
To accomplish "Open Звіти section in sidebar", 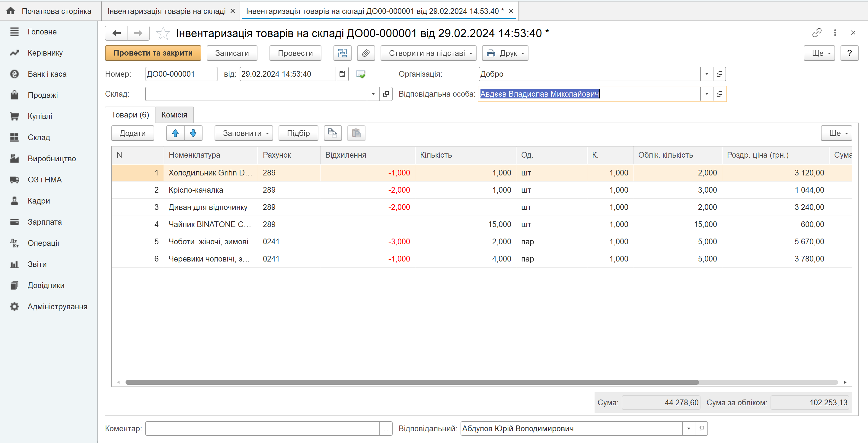I will pos(37,264).
